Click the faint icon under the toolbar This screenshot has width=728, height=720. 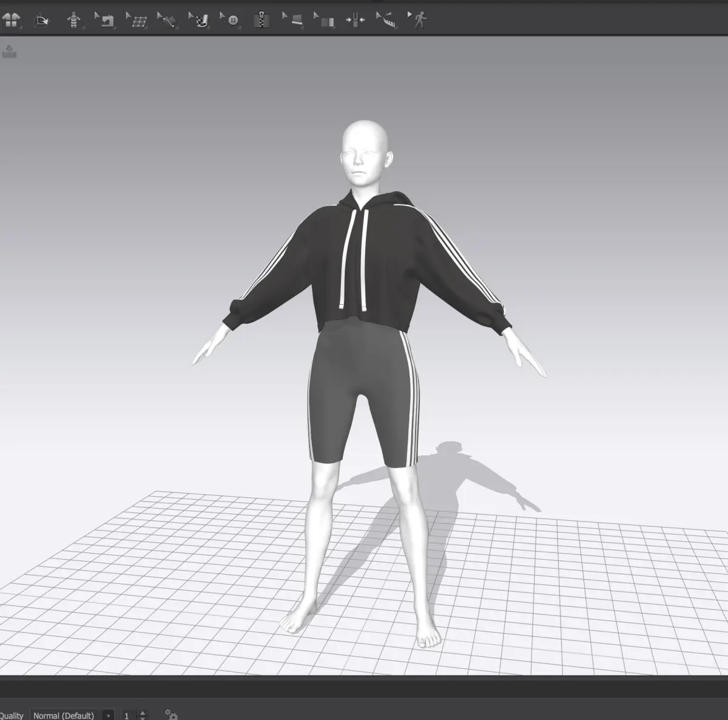(10, 52)
